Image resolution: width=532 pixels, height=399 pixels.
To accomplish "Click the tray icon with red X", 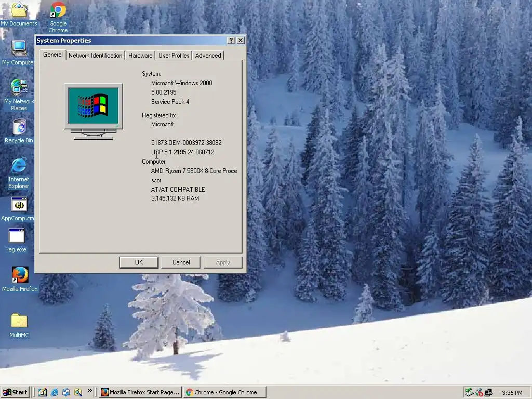I will click(478, 392).
